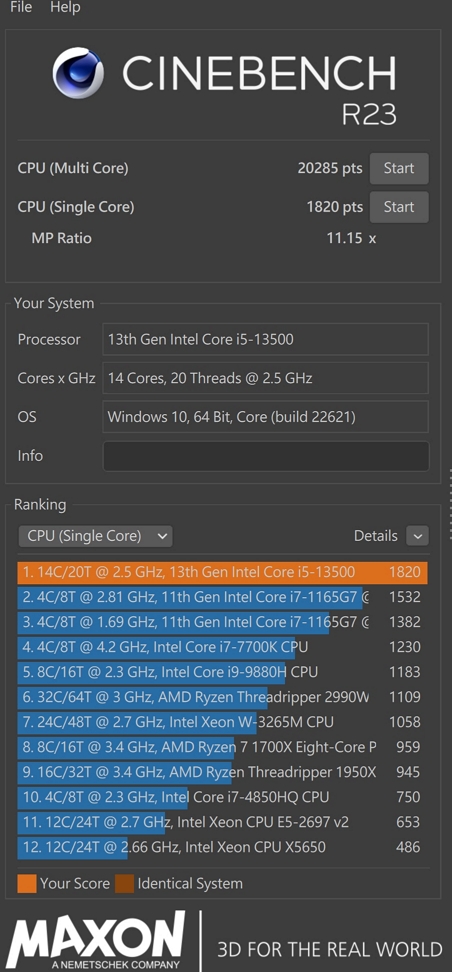452x972 pixels.
Task: Click the Details label in Ranking
Action: pyautogui.click(x=376, y=536)
